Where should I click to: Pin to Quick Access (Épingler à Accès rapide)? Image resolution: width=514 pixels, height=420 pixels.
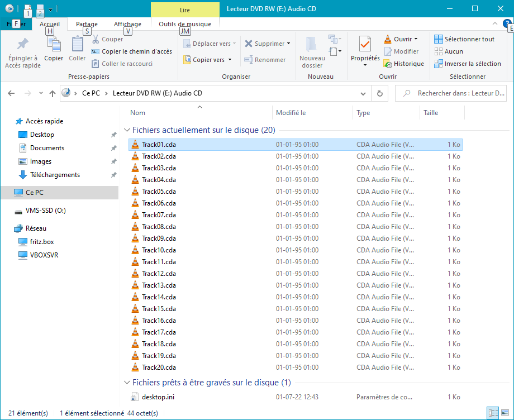pos(22,52)
